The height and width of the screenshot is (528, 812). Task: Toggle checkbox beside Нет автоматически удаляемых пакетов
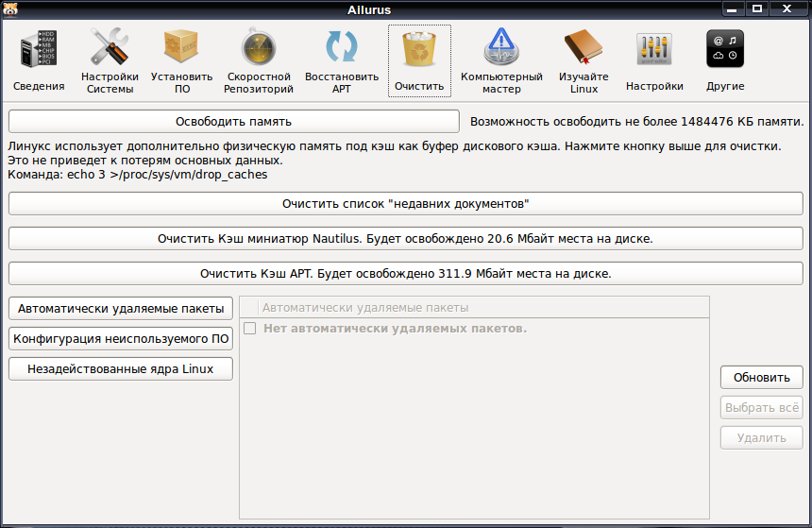coord(249,328)
